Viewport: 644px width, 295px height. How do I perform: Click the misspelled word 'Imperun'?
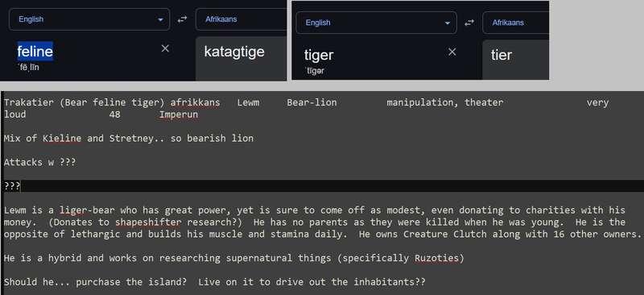(179, 114)
